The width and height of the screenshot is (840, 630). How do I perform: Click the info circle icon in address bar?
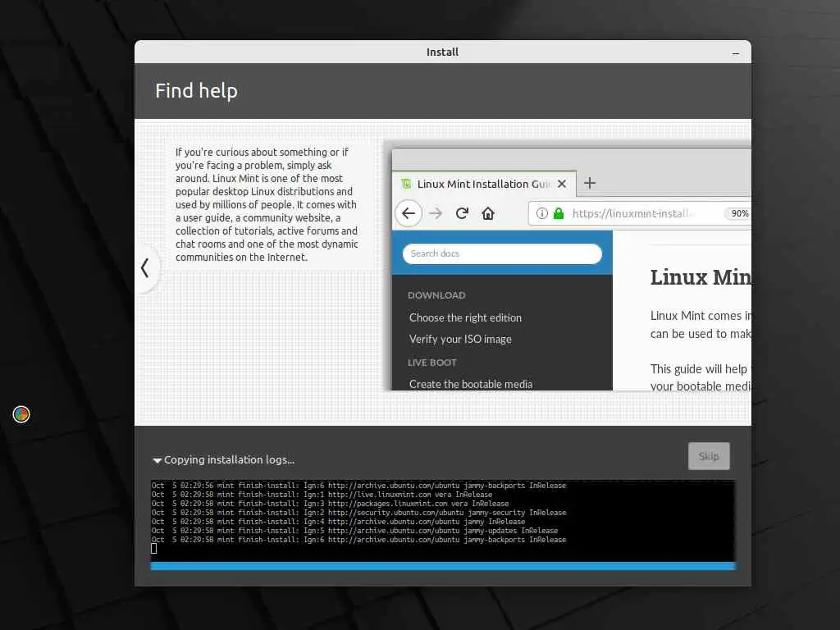[542, 213]
